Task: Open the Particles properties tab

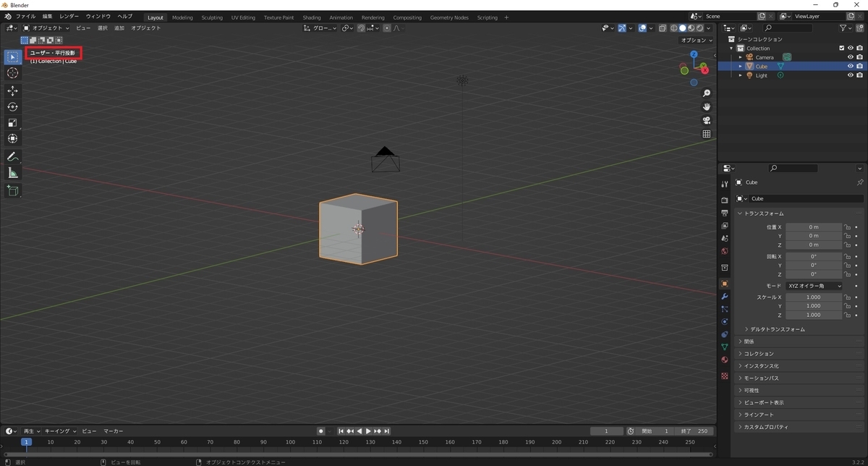Action: pyautogui.click(x=724, y=309)
